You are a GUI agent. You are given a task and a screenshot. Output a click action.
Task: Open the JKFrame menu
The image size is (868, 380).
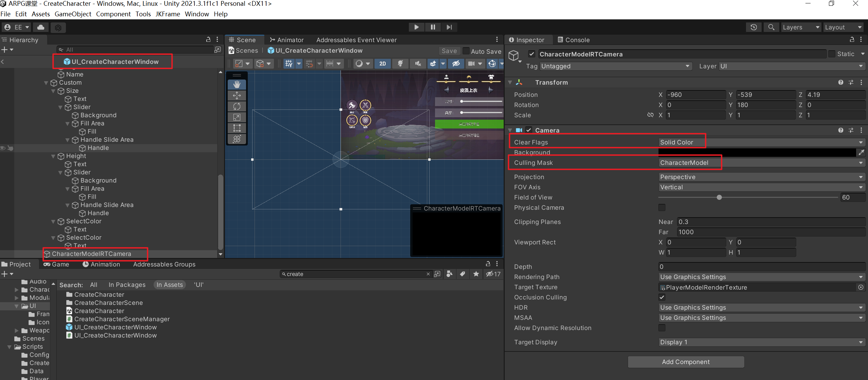pos(168,14)
